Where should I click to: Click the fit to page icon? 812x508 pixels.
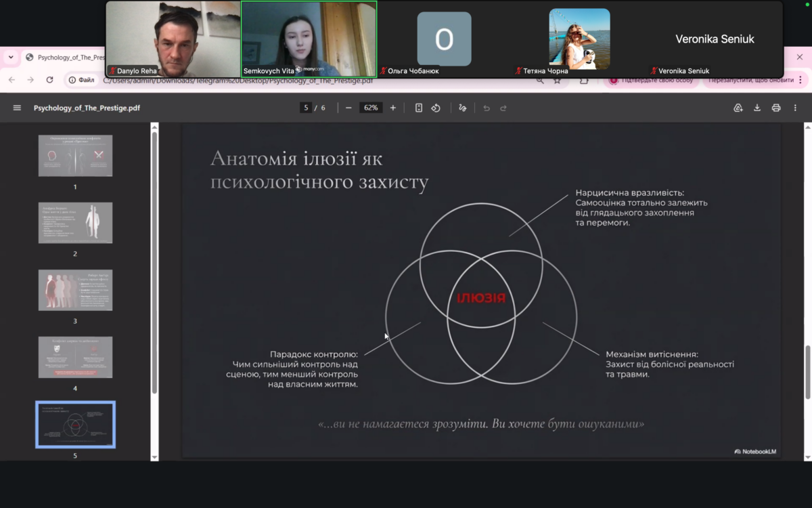pos(419,108)
